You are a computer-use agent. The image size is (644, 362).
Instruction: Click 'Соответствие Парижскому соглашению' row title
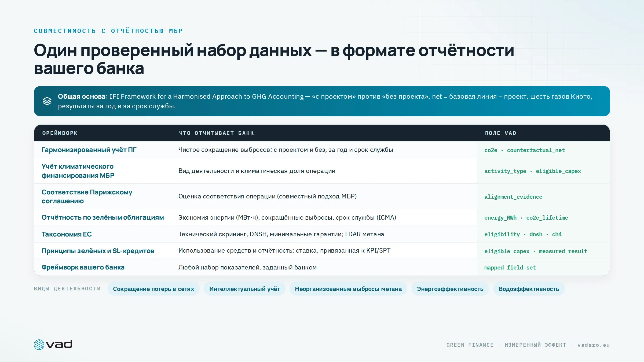tap(87, 197)
